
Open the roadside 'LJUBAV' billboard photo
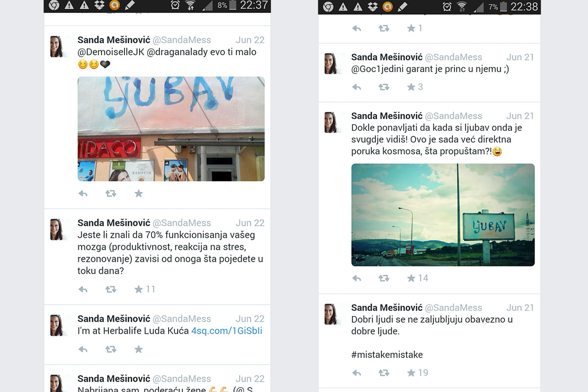pyautogui.click(x=443, y=215)
